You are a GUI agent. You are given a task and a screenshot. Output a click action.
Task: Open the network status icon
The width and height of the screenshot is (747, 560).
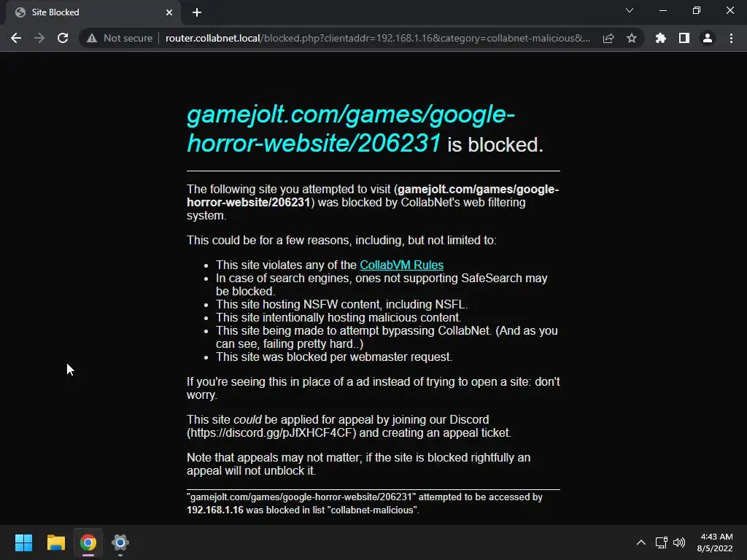tap(661, 542)
